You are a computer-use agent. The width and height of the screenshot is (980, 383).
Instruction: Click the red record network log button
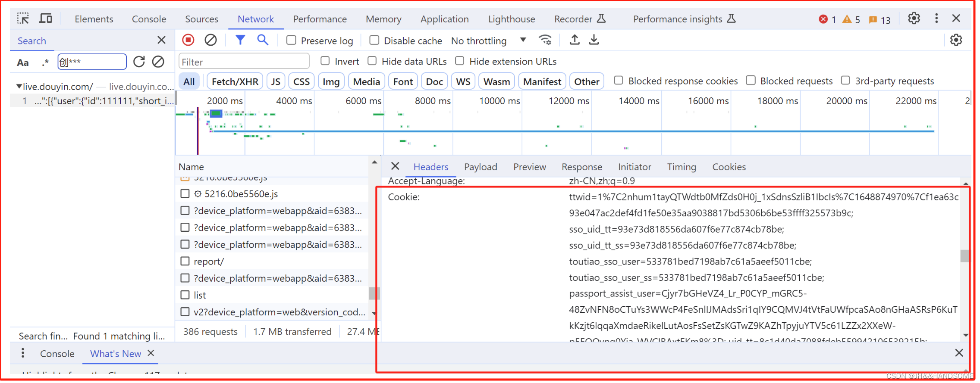pyautogui.click(x=188, y=40)
